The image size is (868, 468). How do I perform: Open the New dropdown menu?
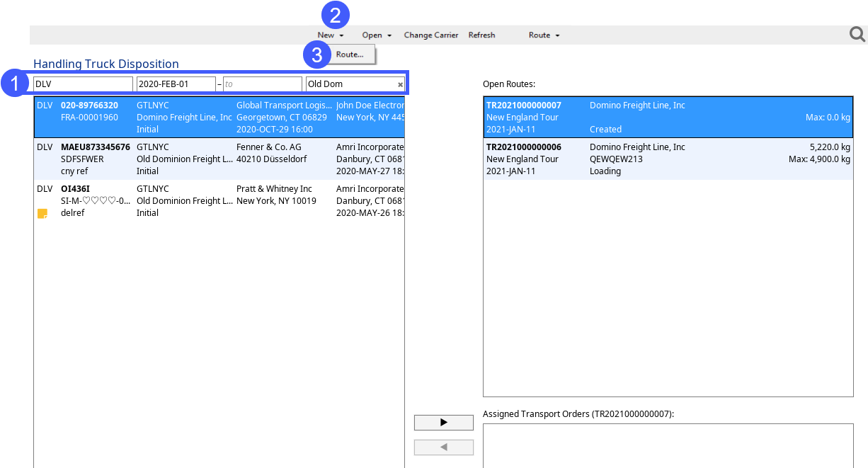(x=330, y=35)
